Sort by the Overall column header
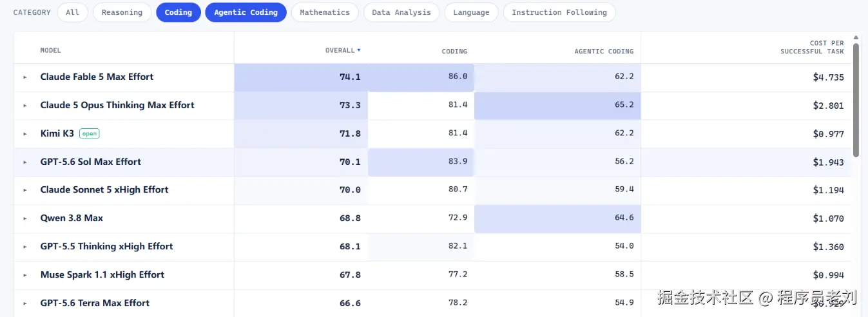 pyautogui.click(x=343, y=50)
